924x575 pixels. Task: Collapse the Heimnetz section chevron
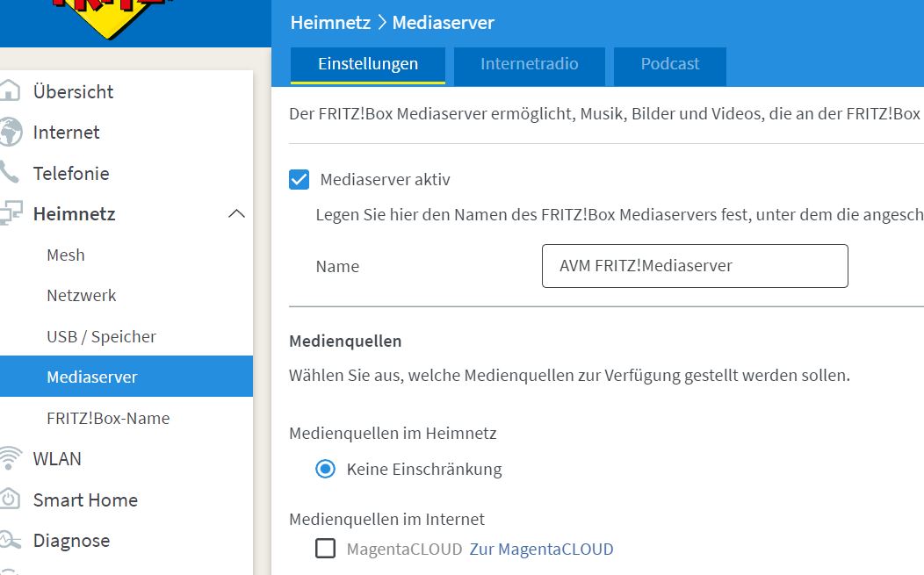pyautogui.click(x=235, y=213)
